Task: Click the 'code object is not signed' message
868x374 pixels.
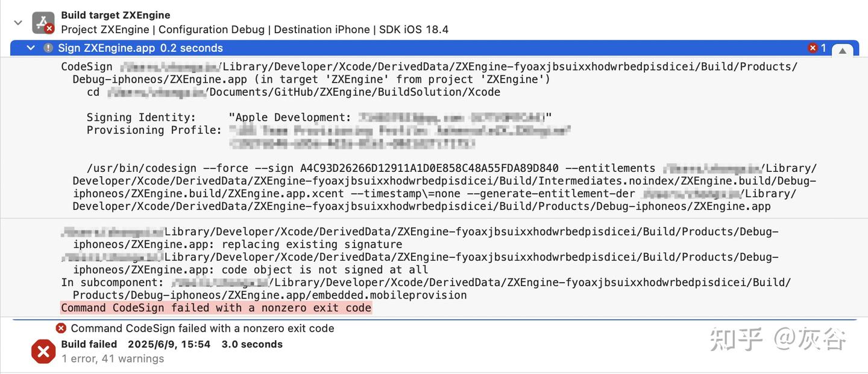Action: coord(324,270)
